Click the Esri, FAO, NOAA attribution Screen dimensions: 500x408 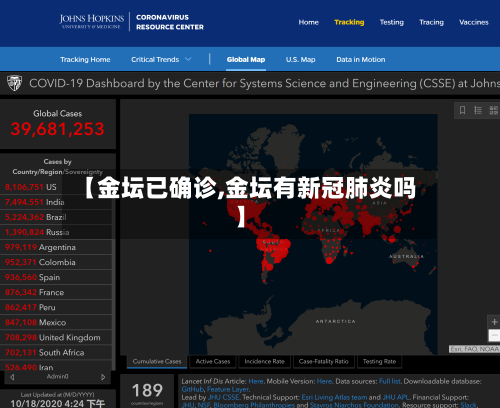(474, 349)
